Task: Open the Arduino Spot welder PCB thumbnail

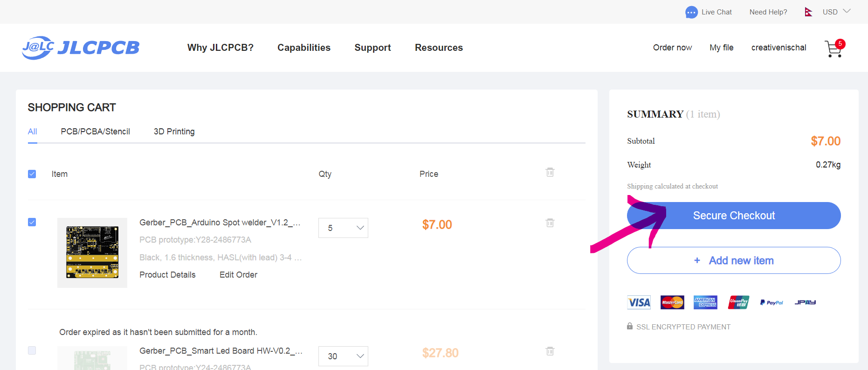Action: tap(92, 252)
